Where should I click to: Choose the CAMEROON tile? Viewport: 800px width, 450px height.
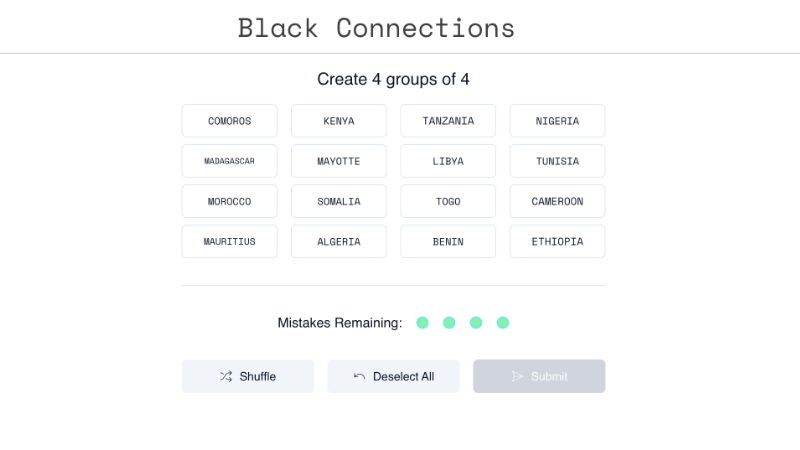pyautogui.click(x=557, y=201)
